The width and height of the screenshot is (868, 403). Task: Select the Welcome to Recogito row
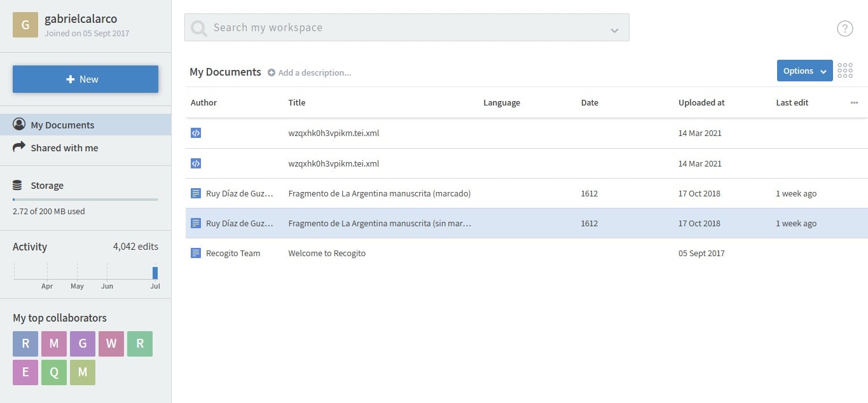pyautogui.click(x=327, y=253)
